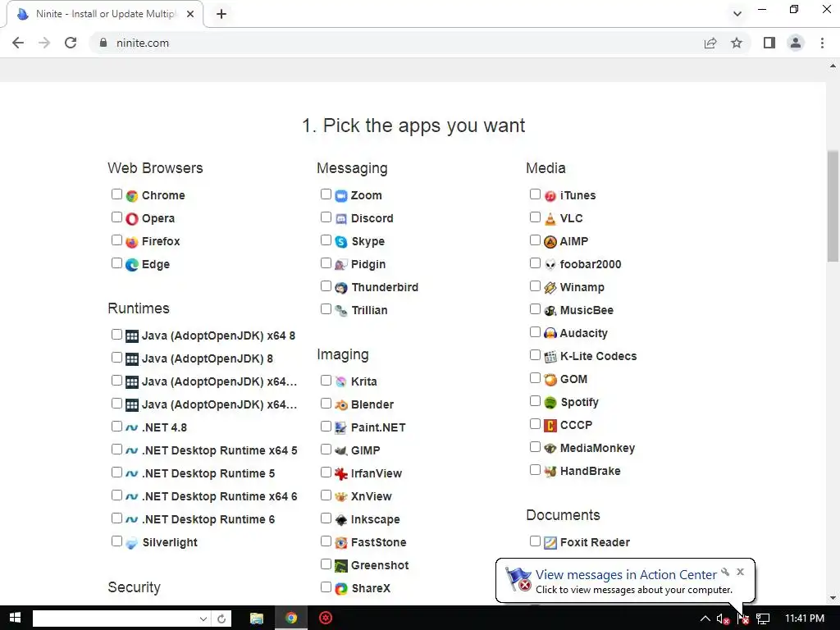
Task: Open the Chrome side panel icon
Action: [x=769, y=43]
